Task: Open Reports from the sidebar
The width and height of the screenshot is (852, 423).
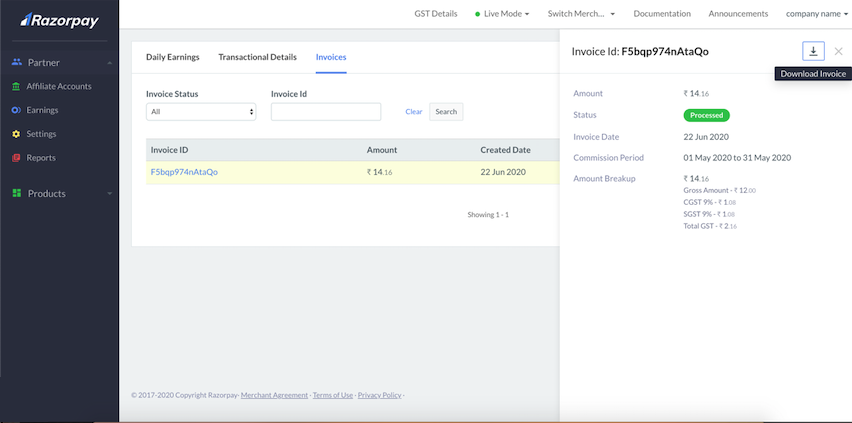Action: tap(41, 158)
